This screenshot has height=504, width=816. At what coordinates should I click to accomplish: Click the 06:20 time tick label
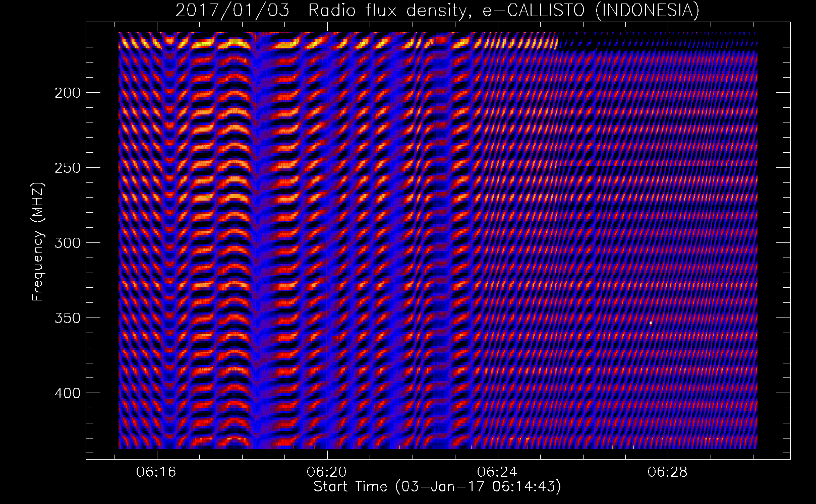click(x=327, y=472)
